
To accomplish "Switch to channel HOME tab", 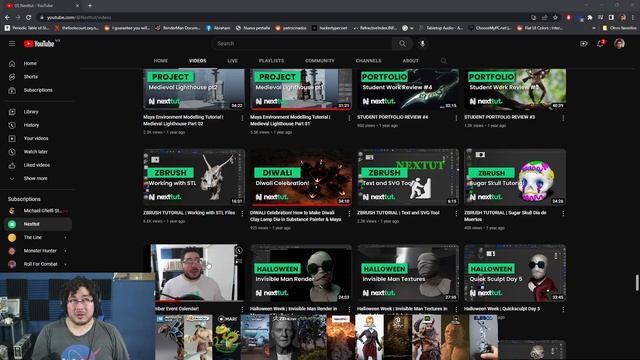I will 161,61.
